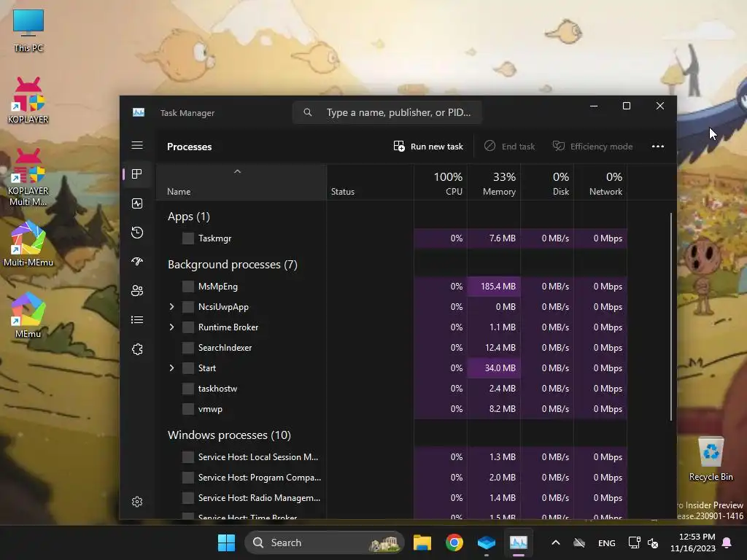Click Run new task button
Image resolution: width=747 pixels, height=560 pixels.
pos(428,146)
